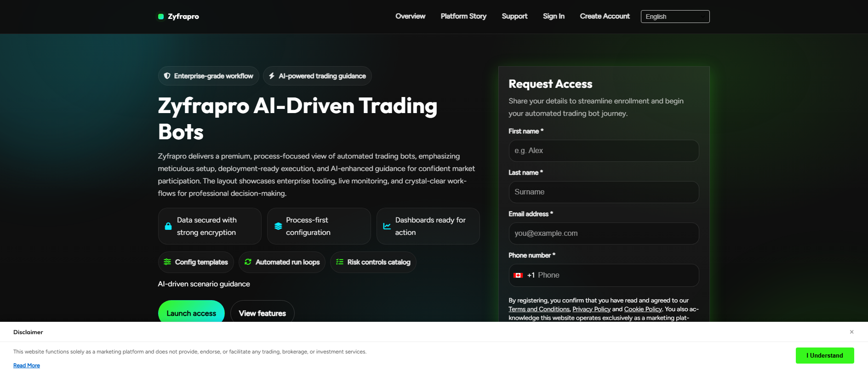The image size is (868, 376).
Task: Open the English language dropdown
Action: 675,17
